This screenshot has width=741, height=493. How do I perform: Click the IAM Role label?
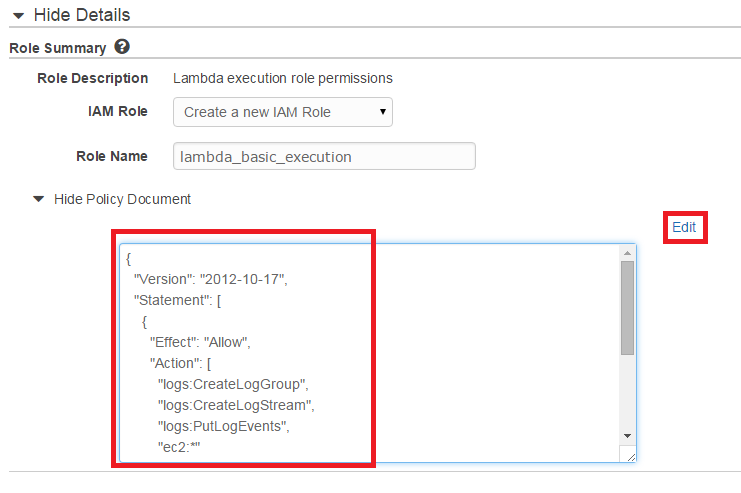[x=118, y=112]
